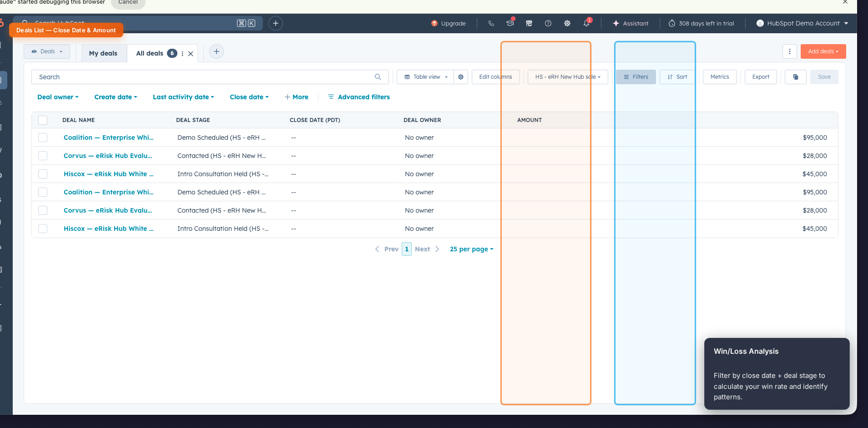Close the All deals tab

[191, 54]
